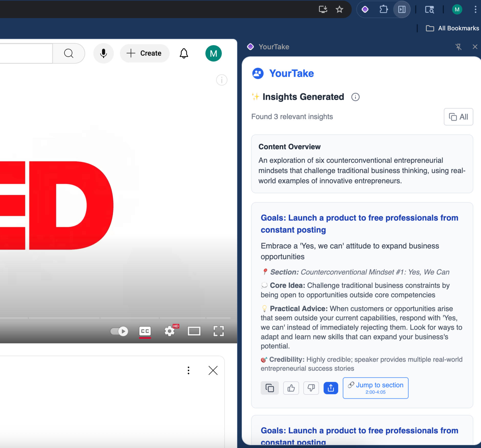
Task: Click thumbs up on first insight
Action: [291, 388]
